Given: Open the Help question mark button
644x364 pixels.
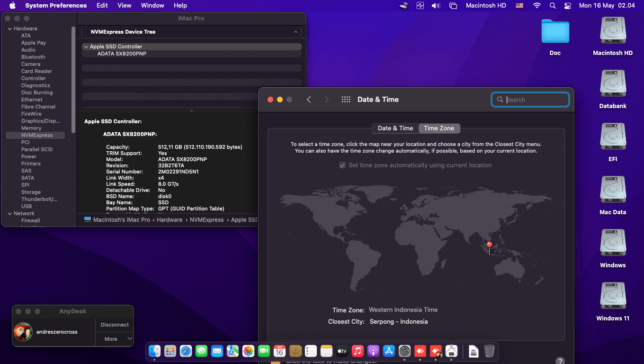Looking at the screenshot, I should (560, 361).
